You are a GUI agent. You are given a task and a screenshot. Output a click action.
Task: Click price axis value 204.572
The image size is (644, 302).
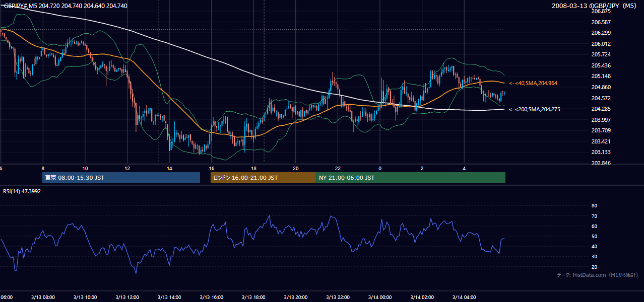[x=602, y=98]
